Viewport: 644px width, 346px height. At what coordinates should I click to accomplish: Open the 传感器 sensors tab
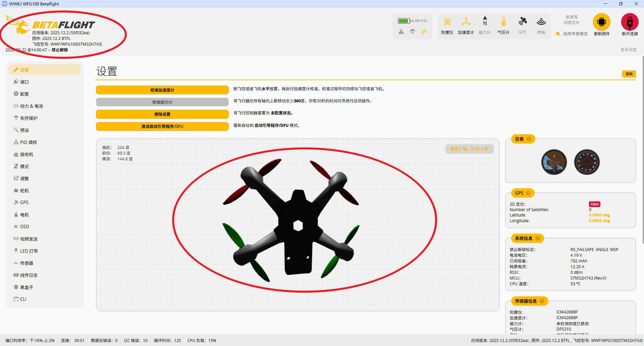click(x=45, y=263)
